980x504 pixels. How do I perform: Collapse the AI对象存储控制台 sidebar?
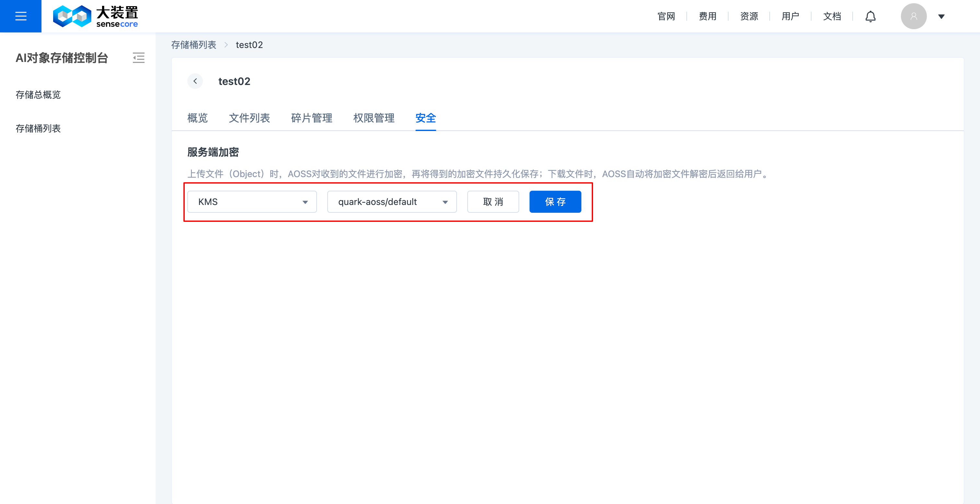coord(138,58)
